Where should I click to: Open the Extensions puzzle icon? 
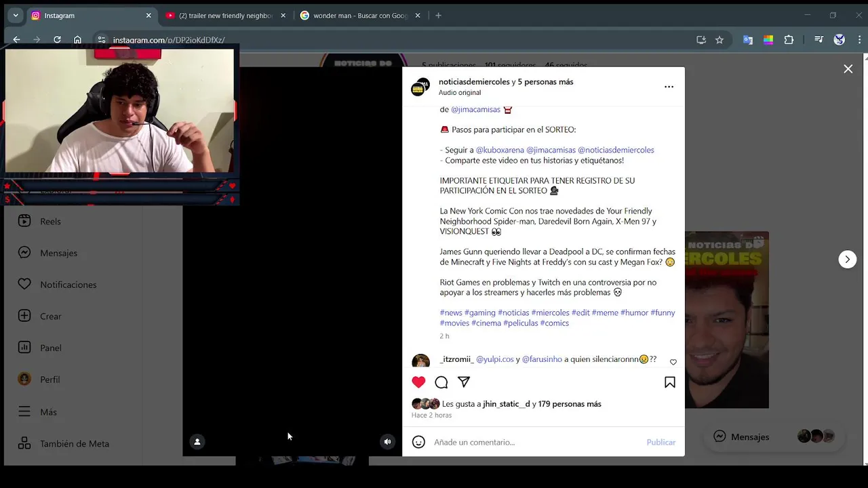click(x=789, y=40)
